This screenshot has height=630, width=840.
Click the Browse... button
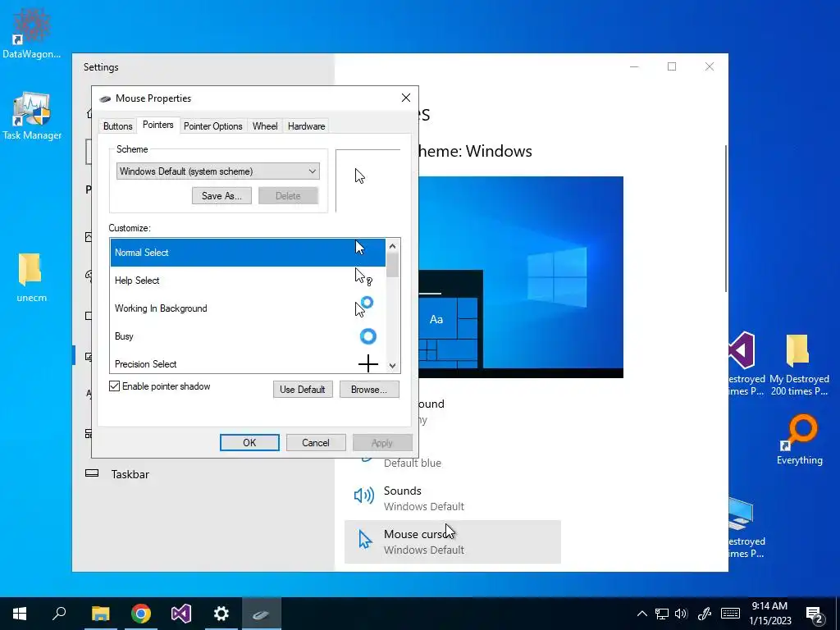pyautogui.click(x=369, y=390)
